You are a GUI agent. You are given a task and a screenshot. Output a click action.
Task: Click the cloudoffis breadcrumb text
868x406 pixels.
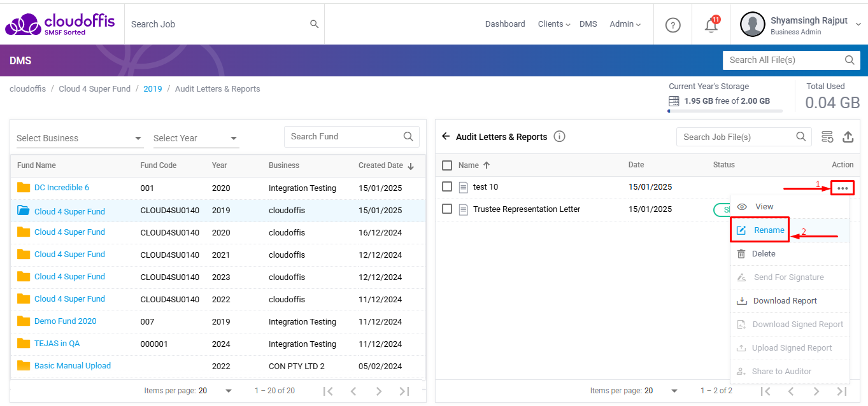[27, 89]
